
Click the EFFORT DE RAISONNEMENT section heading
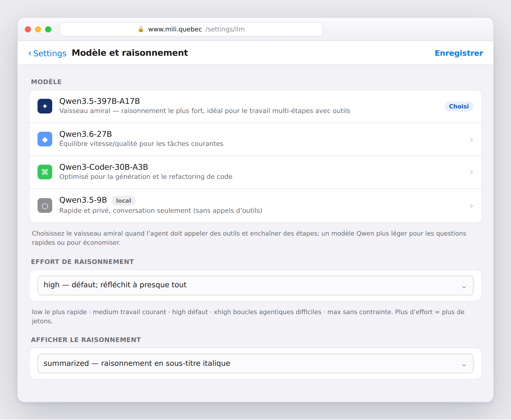pyautogui.click(x=82, y=262)
